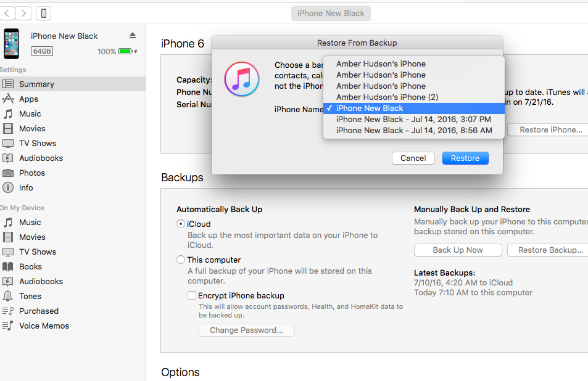Viewport: 588px width, 381px height.
Task: Open Tones under On My Device
Action: [30, 297]
